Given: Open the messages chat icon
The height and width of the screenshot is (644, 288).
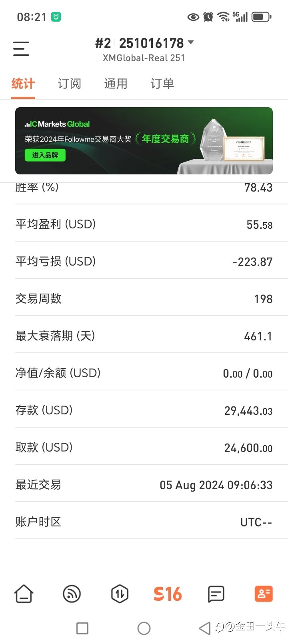Looking at the screenshot, I should pos(216,594).
